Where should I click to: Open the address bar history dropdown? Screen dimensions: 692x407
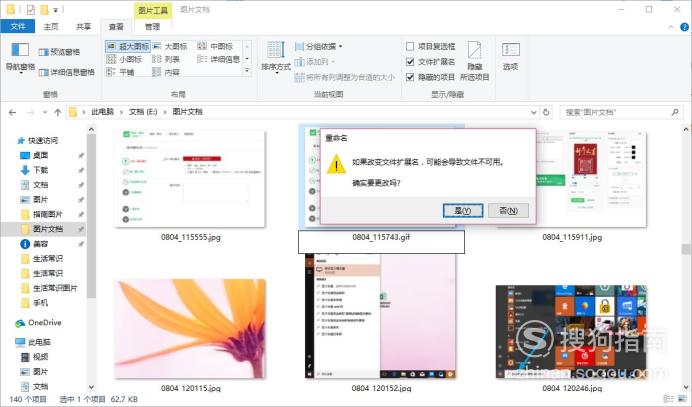(534, 112)
